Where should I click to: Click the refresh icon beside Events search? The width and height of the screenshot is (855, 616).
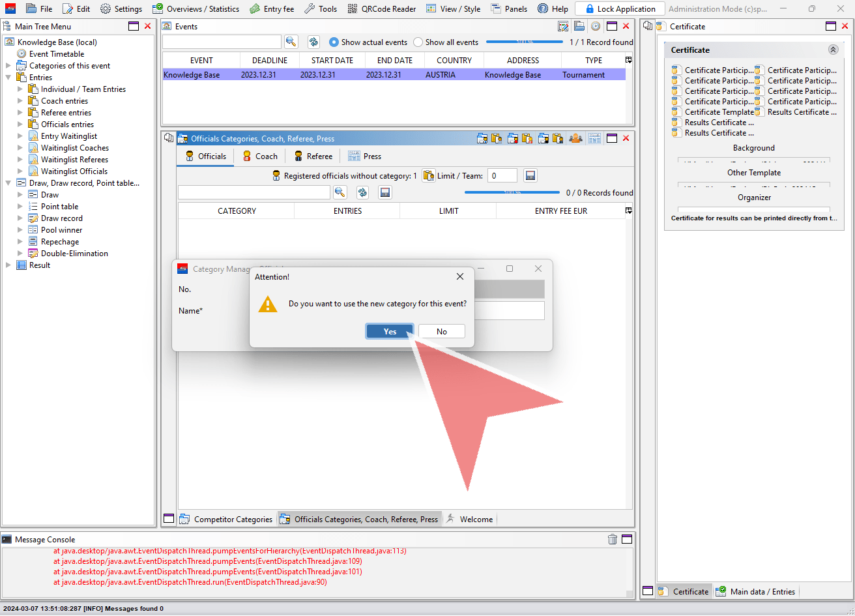313,42
